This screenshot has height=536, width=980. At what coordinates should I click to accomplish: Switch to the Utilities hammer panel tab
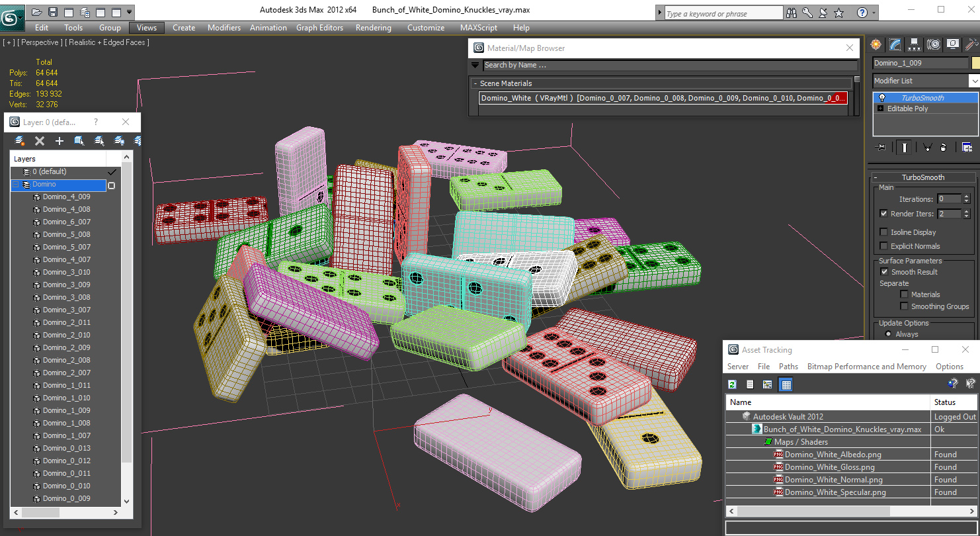pyautogui.click(x=971, y=44)
